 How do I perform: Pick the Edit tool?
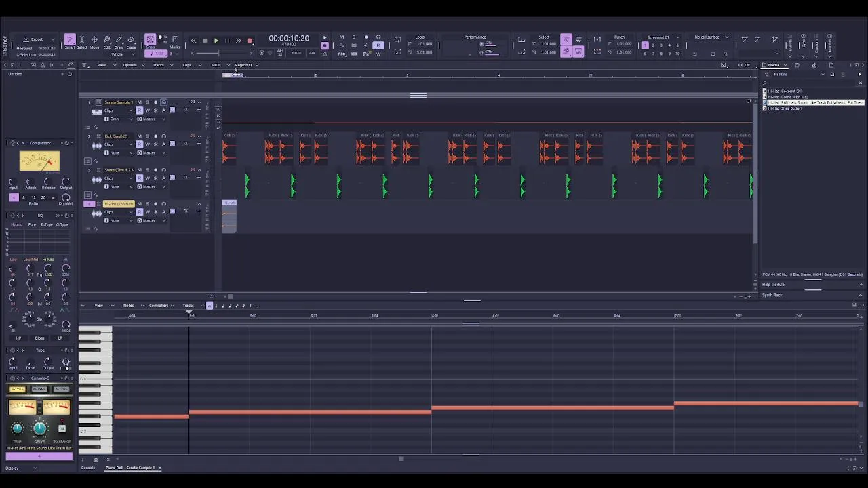click(x=106, y=41)
